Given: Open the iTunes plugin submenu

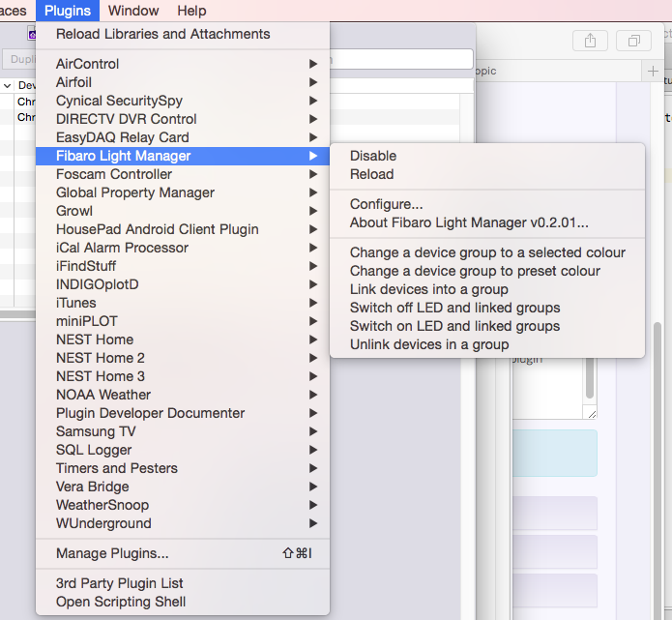Looking at the screenshot, I should coord(183,303).
